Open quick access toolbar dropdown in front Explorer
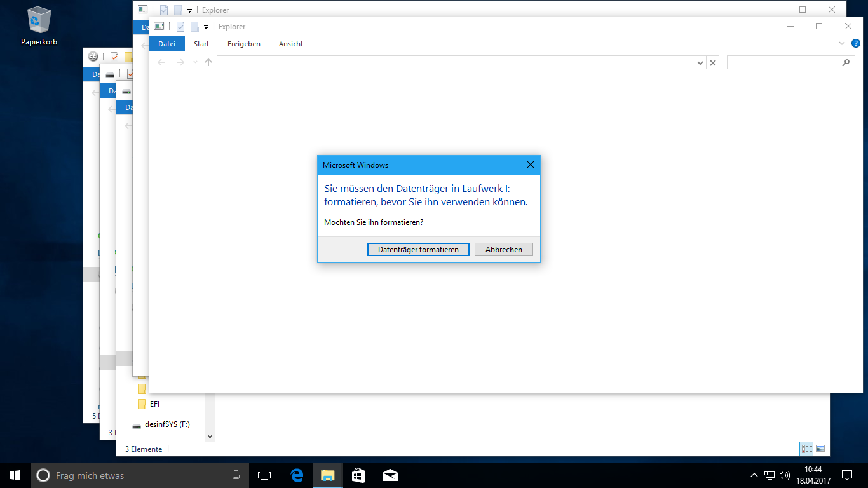This screenshot has height=488, width=868. 206,27
